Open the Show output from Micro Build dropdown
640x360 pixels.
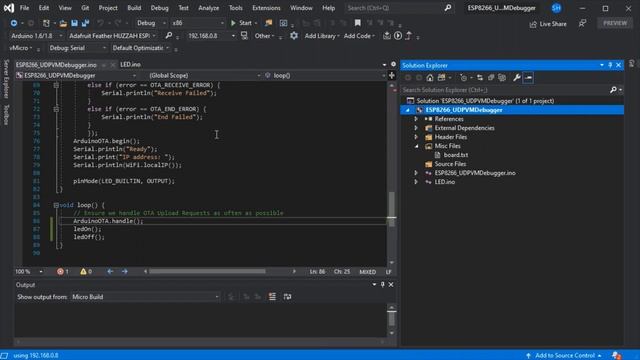(x=145, y=297)
